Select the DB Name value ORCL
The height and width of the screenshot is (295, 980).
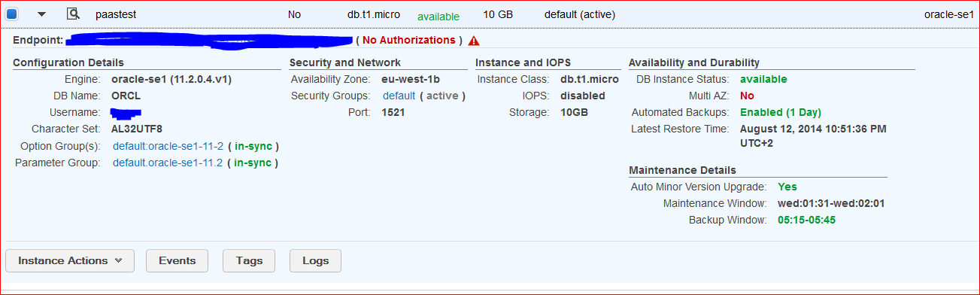[x=126, y=96]
